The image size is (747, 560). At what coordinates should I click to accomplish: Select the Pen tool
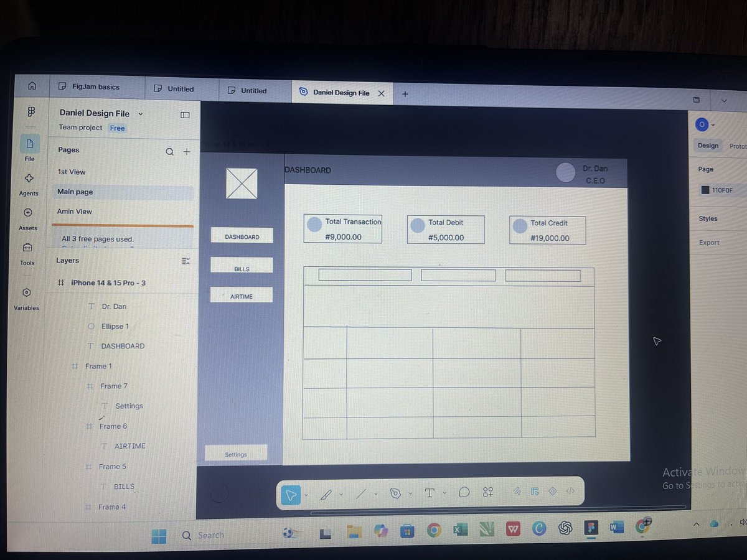[x=395, y=493]
